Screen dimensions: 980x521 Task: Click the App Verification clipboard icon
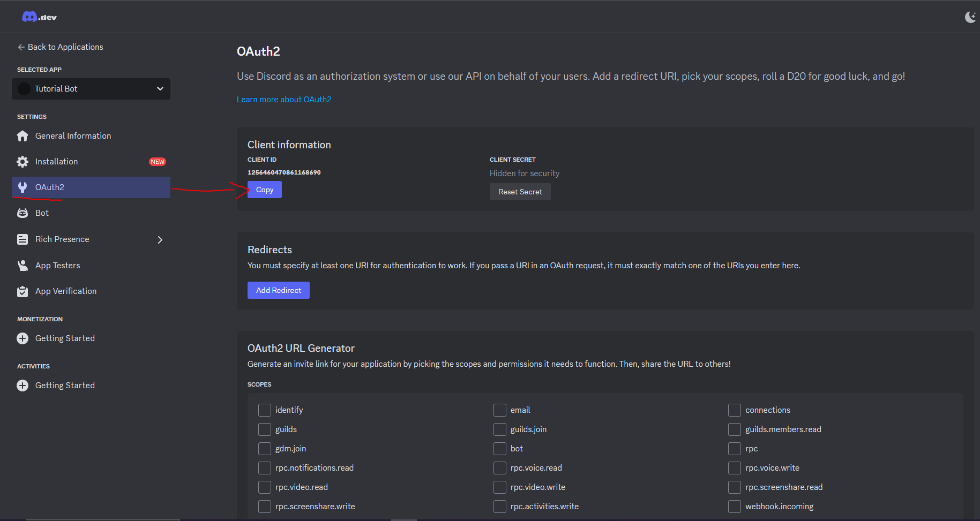(23, 291)
